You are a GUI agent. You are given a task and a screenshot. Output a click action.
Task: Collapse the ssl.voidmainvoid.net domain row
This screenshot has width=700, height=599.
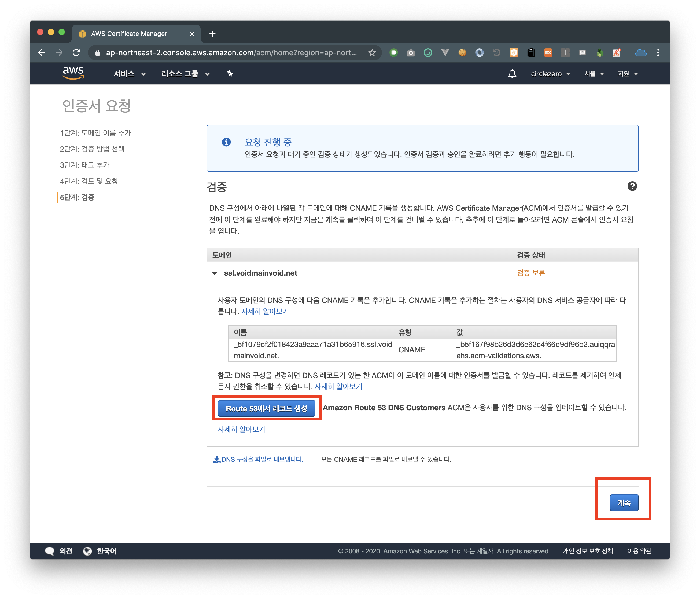(215, 273)
